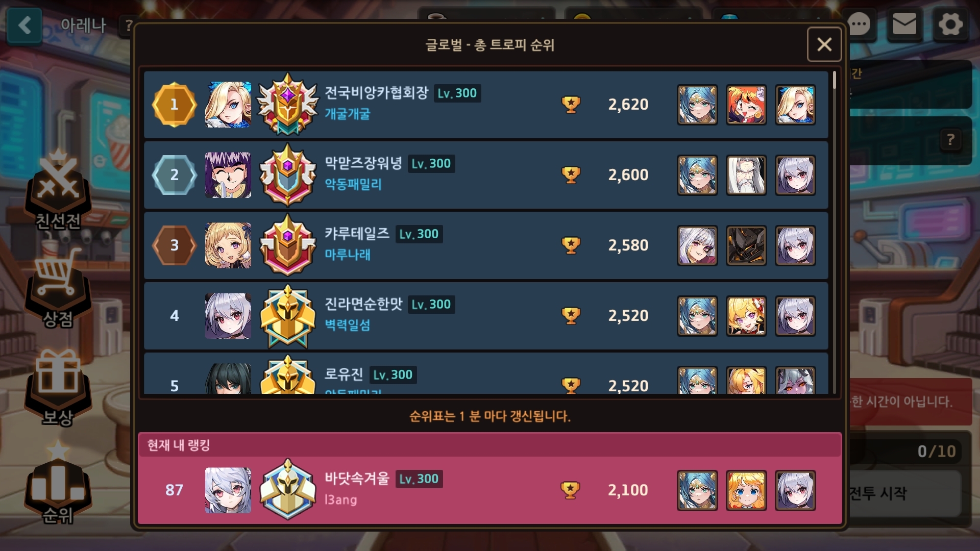This screenshot has width=980, height=551.
Task: Click the question mark icon on the right panel
Action: pos(950,139)
